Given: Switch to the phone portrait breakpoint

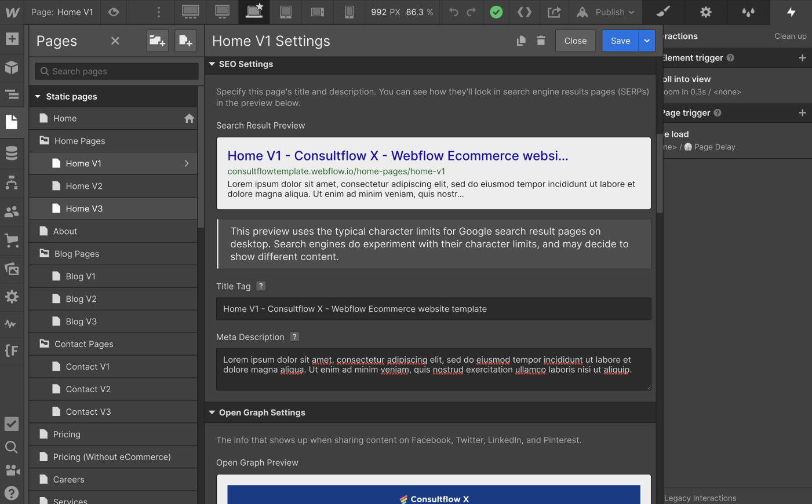Looking at the screenshot, I should coord(348,12).
